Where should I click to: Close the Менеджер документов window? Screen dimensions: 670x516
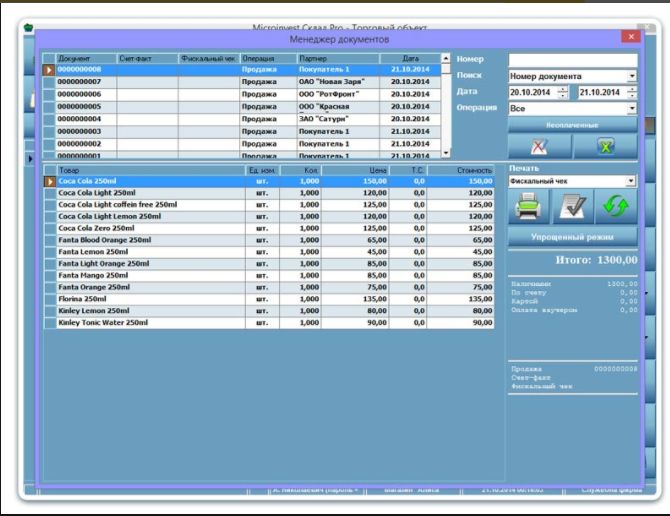(629, 37)
